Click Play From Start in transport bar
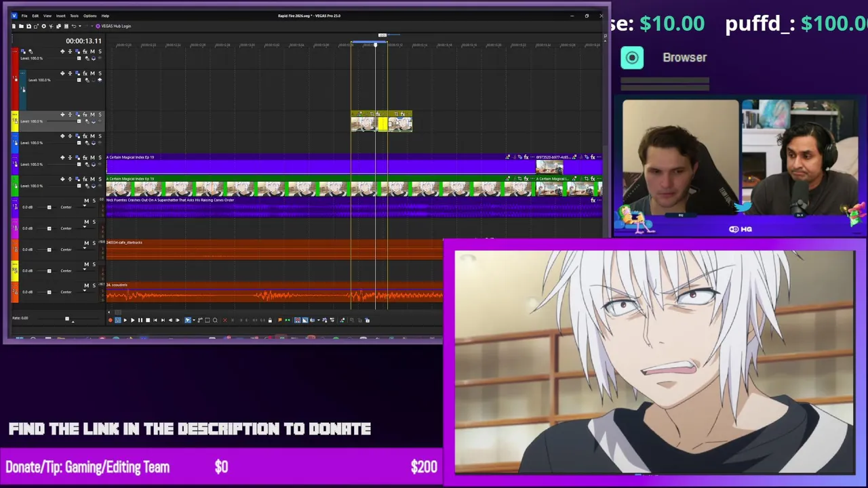This screenshot has width=868, height=488. [x=125, y=320]
